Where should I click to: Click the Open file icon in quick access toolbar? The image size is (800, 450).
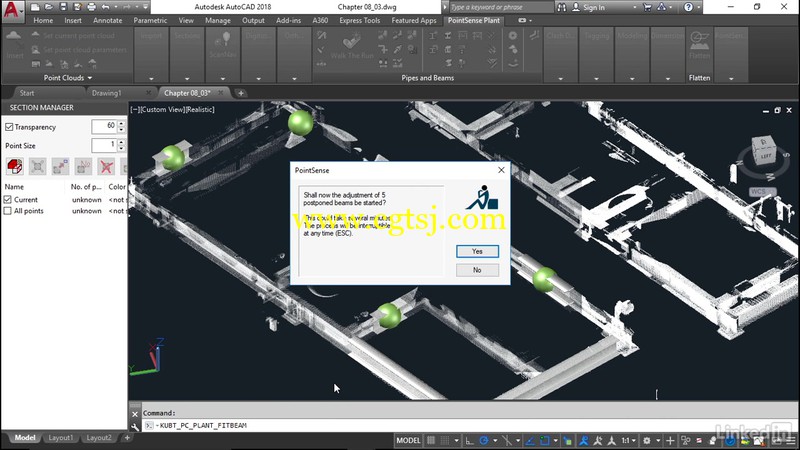point(49,7)
